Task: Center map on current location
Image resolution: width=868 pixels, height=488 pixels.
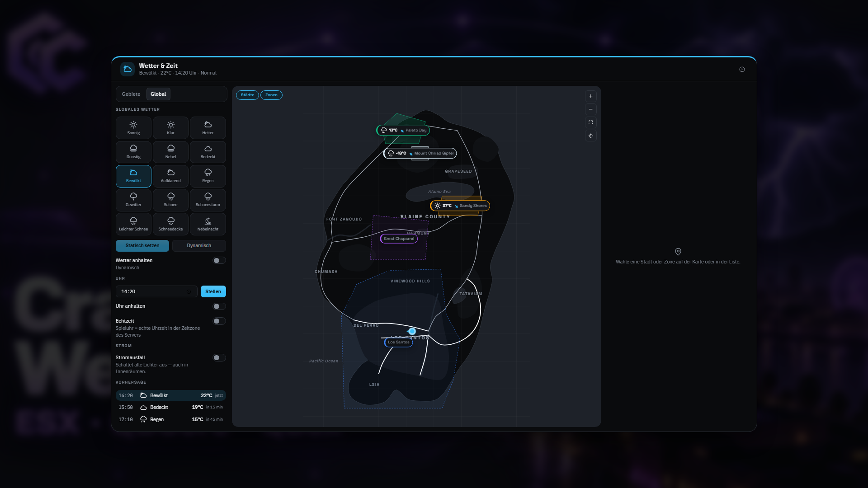Action: pos(590,136)
